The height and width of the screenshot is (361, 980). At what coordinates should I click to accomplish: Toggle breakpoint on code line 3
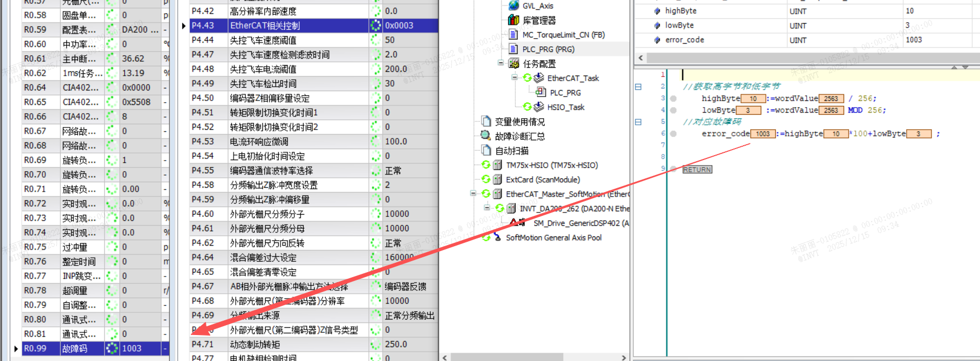[x=673, y=99]
